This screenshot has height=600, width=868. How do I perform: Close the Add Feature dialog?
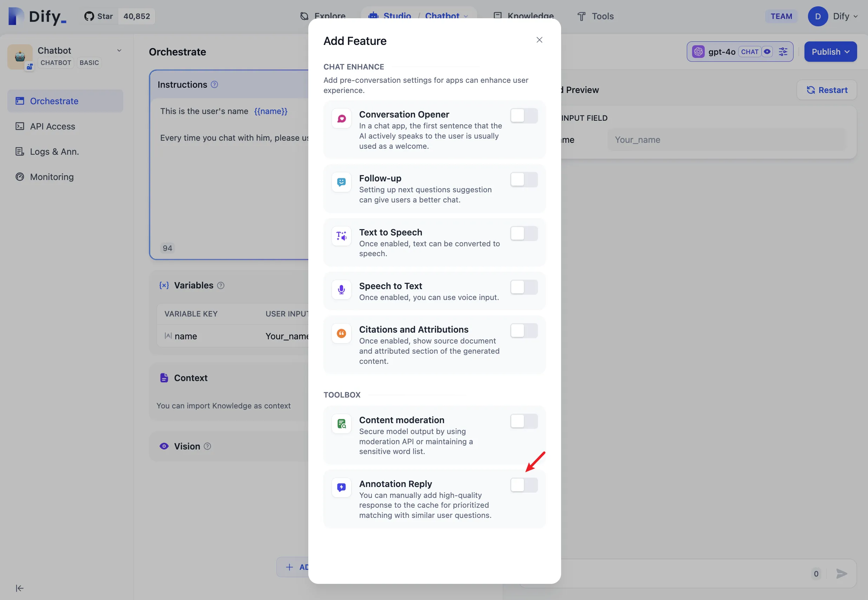coord(539,40)
